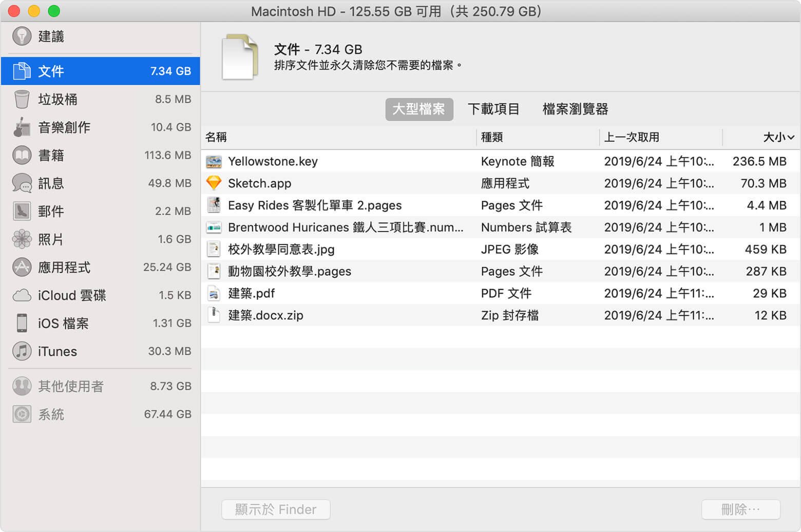Click the 25.24 GB applications size value

167,267
